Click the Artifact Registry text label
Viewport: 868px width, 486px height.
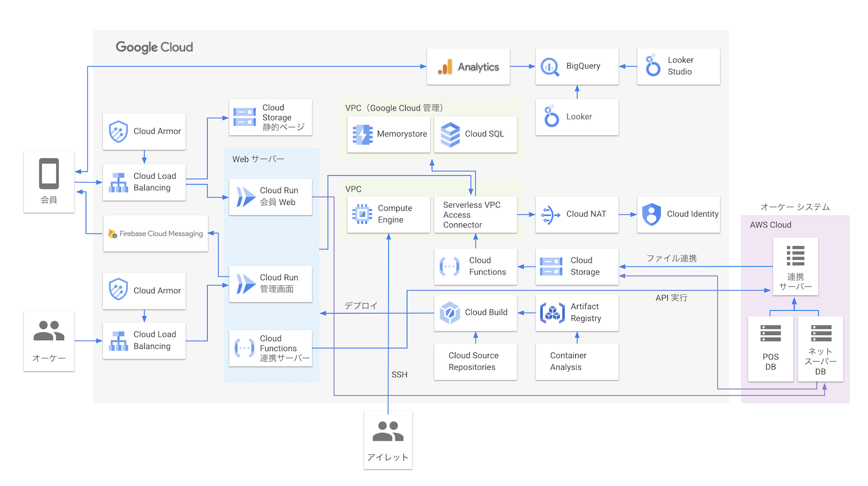pos(586,312)
